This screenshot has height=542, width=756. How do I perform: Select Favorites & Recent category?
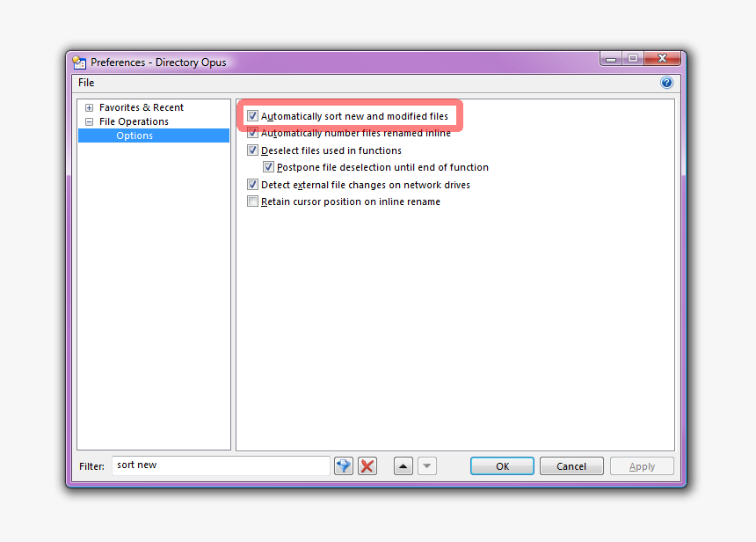142,107
